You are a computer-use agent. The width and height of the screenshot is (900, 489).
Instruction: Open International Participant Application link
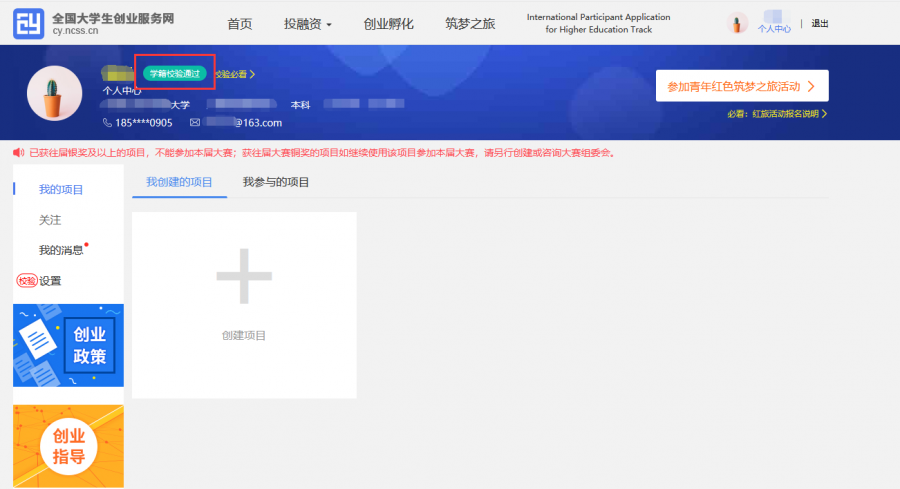pyautogui.click(x=598, y=24)
